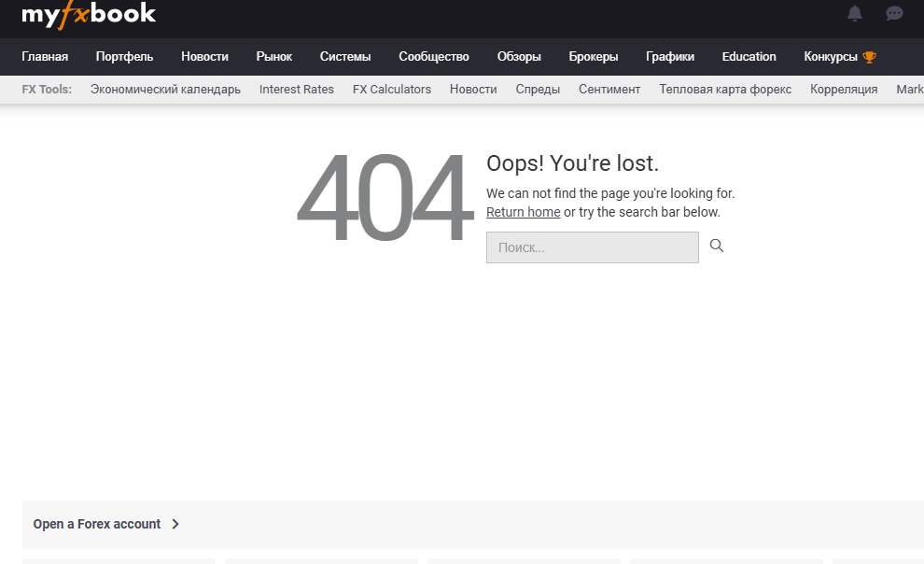
Task: Click the trophy icon next to Конкурсы
Action: (x=869, y=57)
